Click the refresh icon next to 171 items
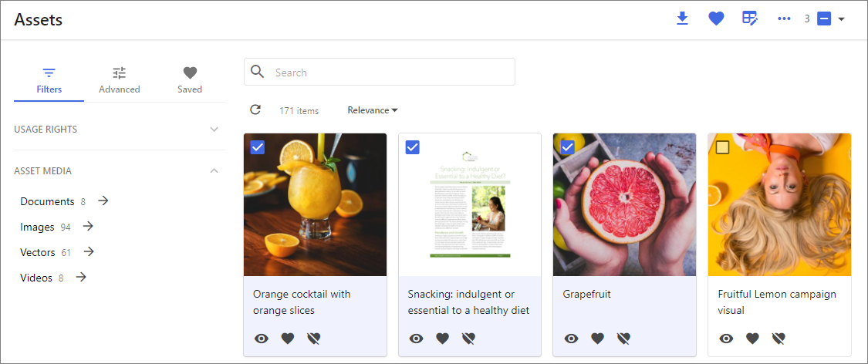This screenshot has height=364, width=868. [255, 110]
